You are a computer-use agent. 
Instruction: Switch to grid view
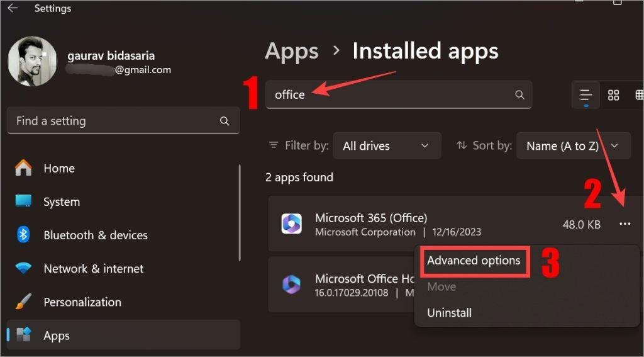pyautogui.click(x=614, y=96)
